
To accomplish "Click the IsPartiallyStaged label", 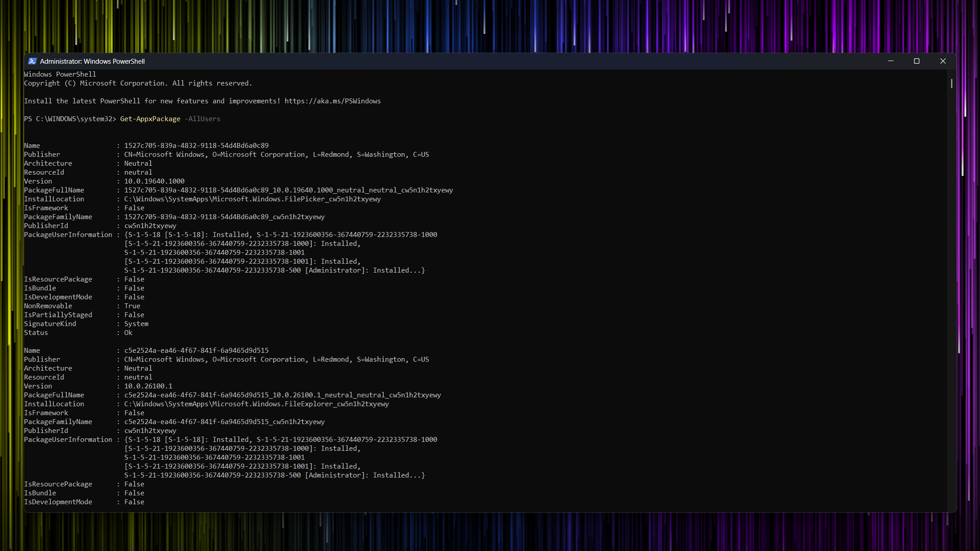I will coord(58,315).
